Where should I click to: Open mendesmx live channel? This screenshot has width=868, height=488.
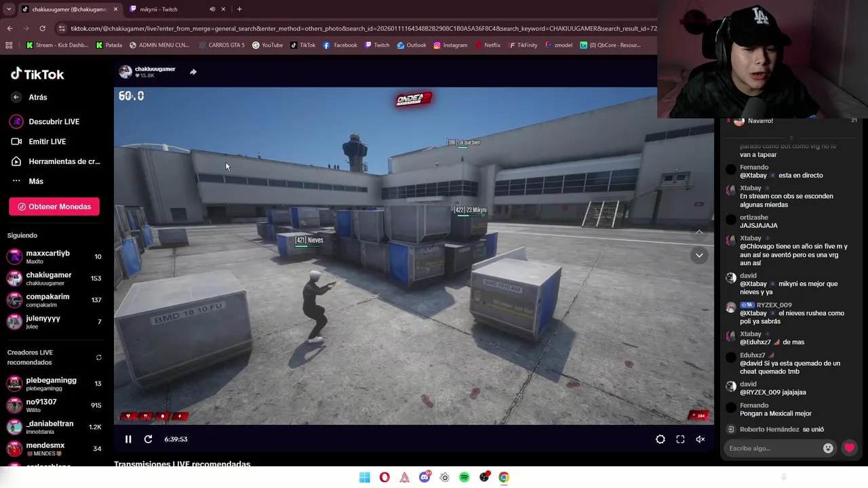coord(54,449)
